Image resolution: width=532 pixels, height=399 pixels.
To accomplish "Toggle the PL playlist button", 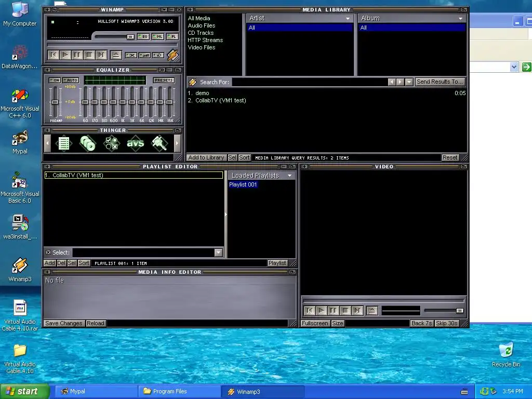I will 172,37.
